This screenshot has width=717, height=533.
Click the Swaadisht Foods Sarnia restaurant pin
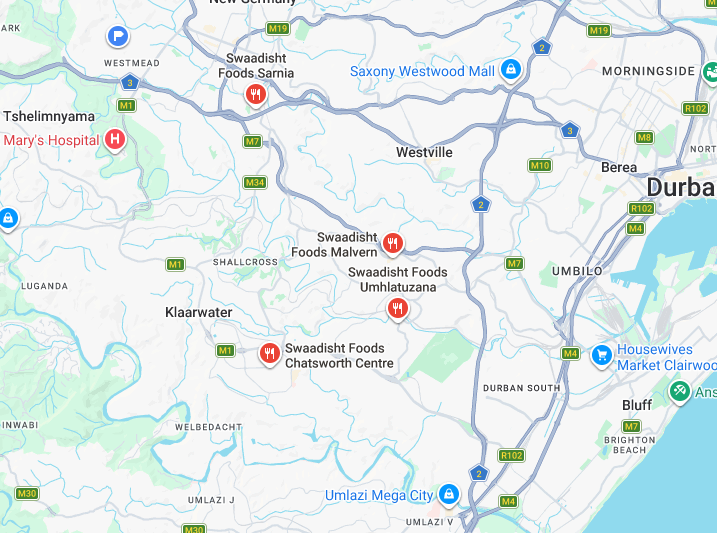(x=256, y=95)
